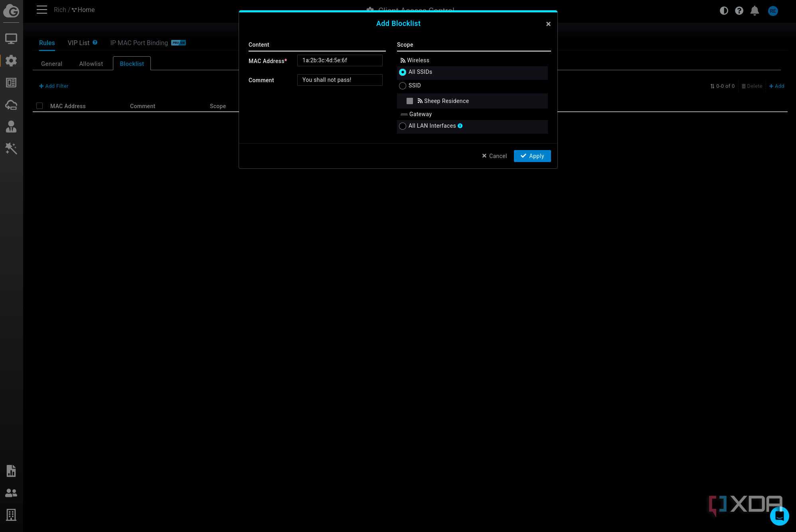Screen dimensions: 796x532
Task: Open the chat support bubble
Action: click(779, 516)
